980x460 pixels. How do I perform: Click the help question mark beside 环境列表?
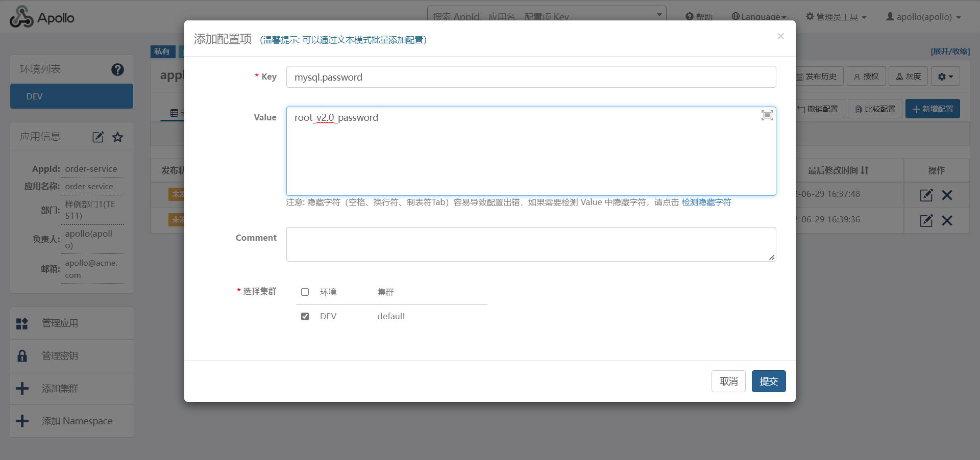pos(117,69)
